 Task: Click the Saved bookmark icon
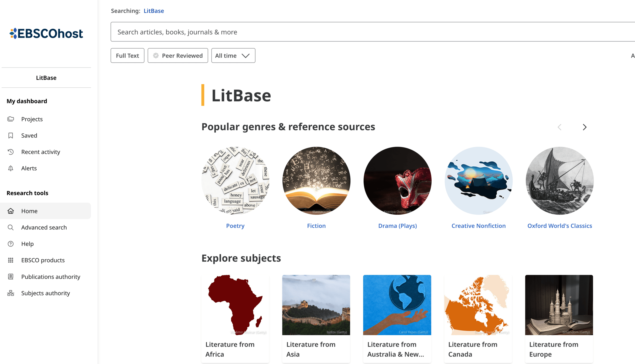(11, 135)
